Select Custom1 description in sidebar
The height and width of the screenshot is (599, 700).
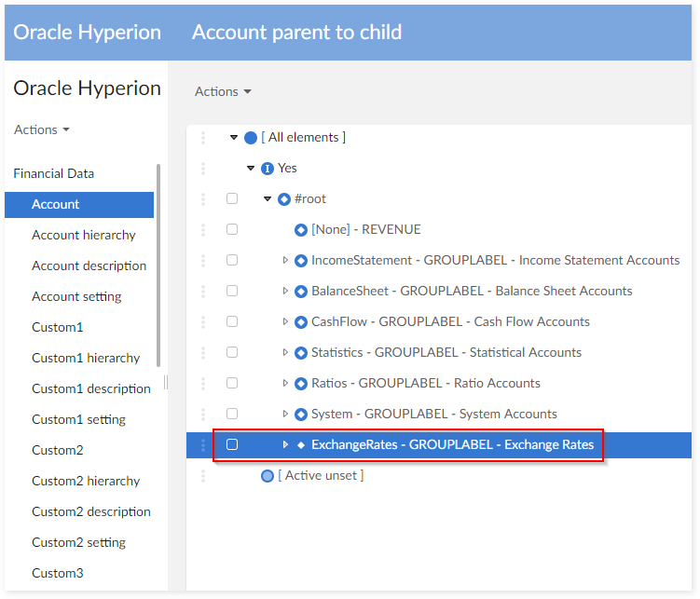point(90,389)
